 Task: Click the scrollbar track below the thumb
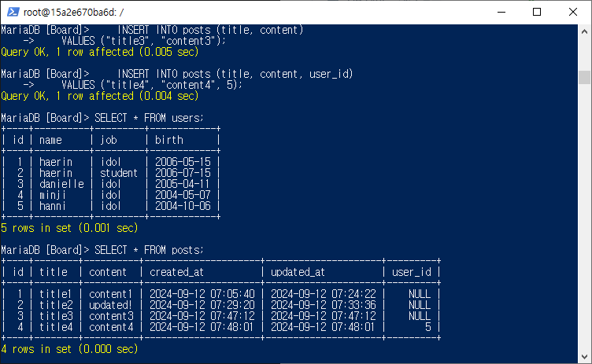click(584, 219)
